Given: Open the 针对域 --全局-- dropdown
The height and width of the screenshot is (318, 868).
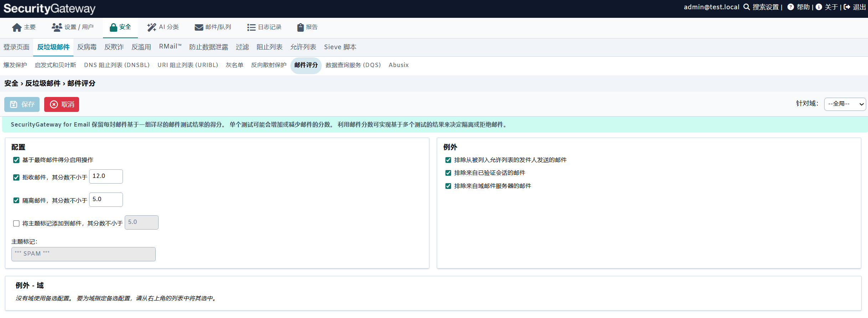Looking at the screenshot, I should coord(845,104).
